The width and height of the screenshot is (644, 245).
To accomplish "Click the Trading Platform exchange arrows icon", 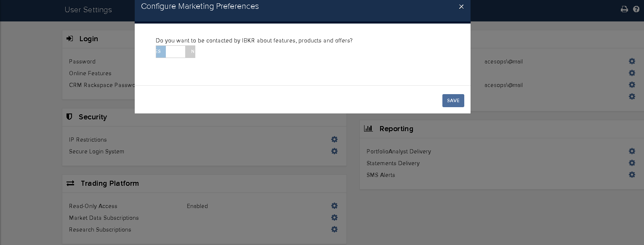I will tap(70, 183).
